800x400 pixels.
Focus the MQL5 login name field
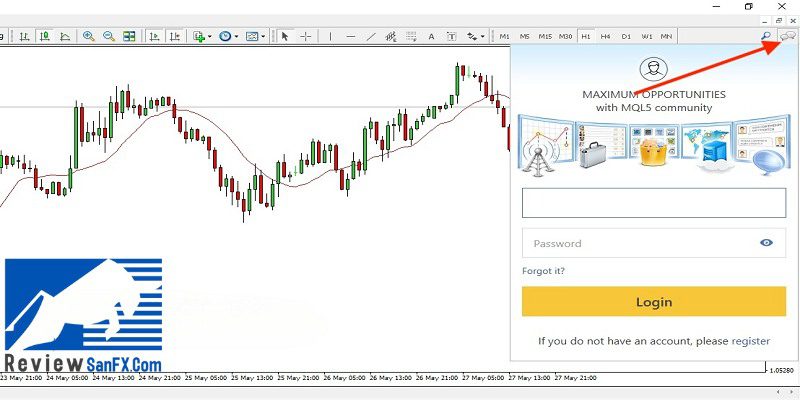tap(654, 203)
